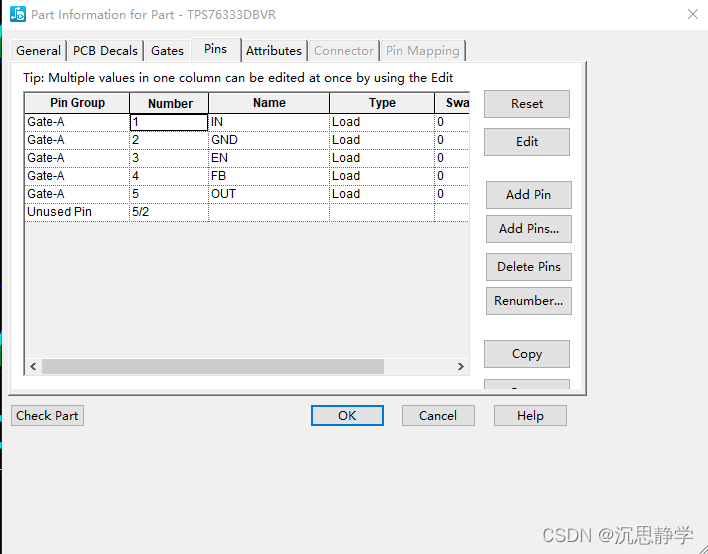The height and width of the screenshot is (554, 708).
Task: Run Check Part
Action: tap(47, 415)
